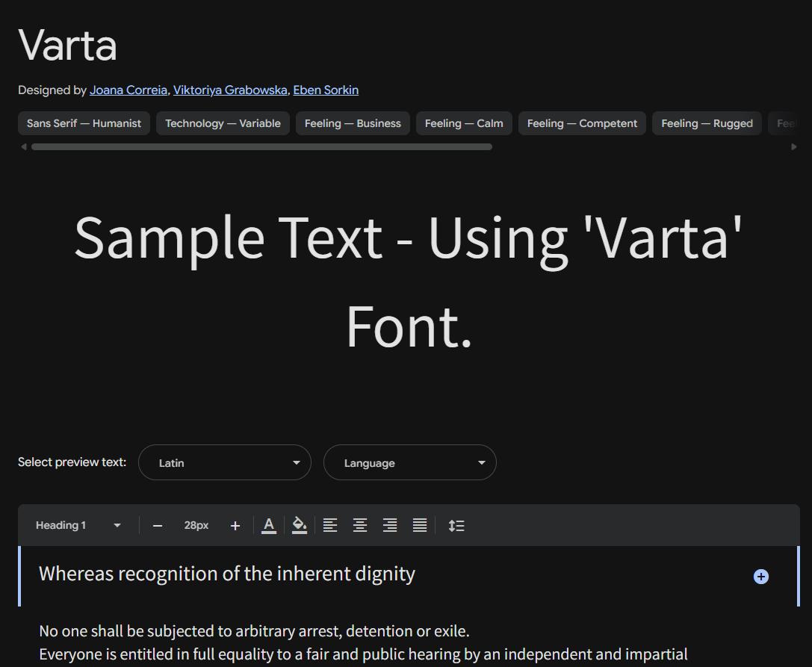Click the horizontal tag scrollbar thumb
This screenshot has height=667, width=812.
pyautogui.click(x=261, y=147)
